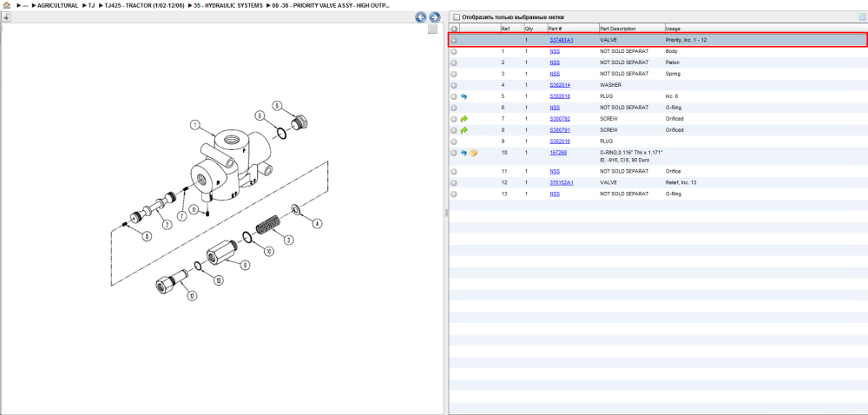Click the plus icon on SCREW S300791 row
868x415 pixels.
point(454,130)
